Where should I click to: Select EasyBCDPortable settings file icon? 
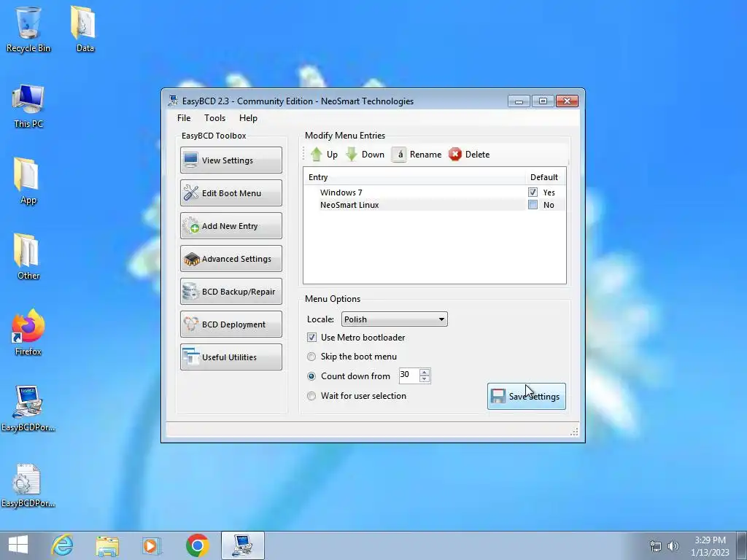[28, 485]
